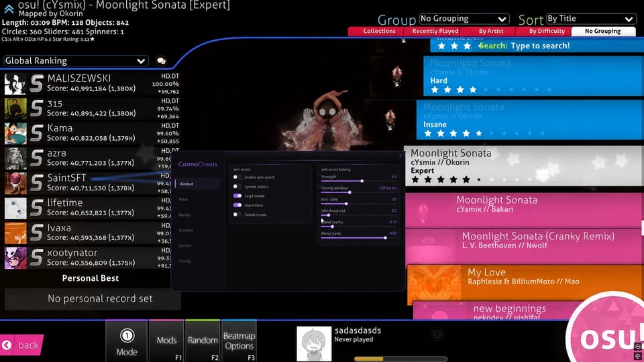Toggle the Ignore sliders switch
644x362 pixels.
tap(237, 187)
